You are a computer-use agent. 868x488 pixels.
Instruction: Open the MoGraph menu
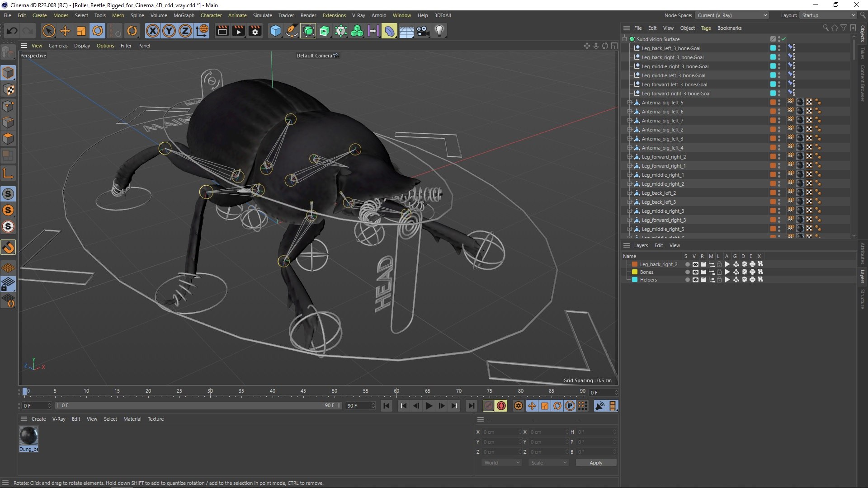coord(184,15)
